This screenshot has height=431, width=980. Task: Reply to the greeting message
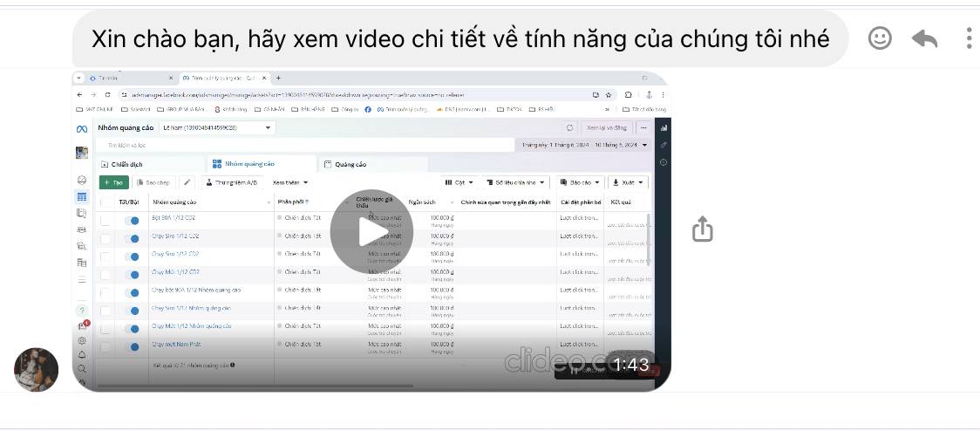click(x=924, y=38)
